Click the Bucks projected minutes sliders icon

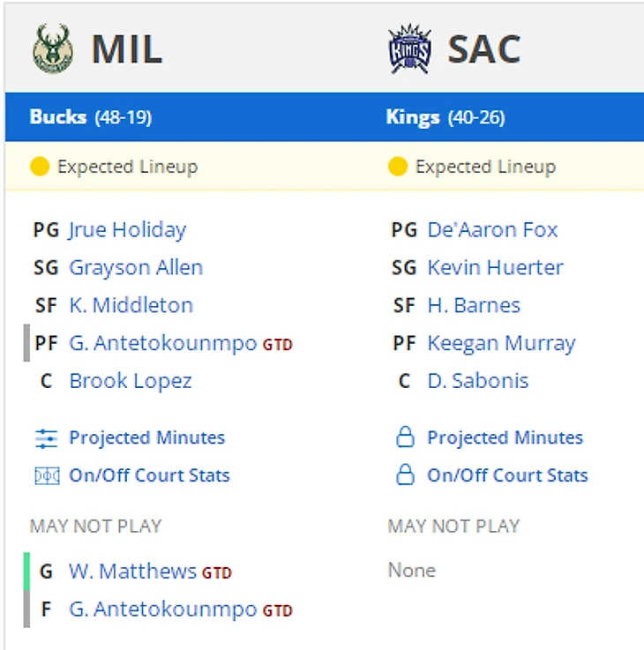(46, 438)
